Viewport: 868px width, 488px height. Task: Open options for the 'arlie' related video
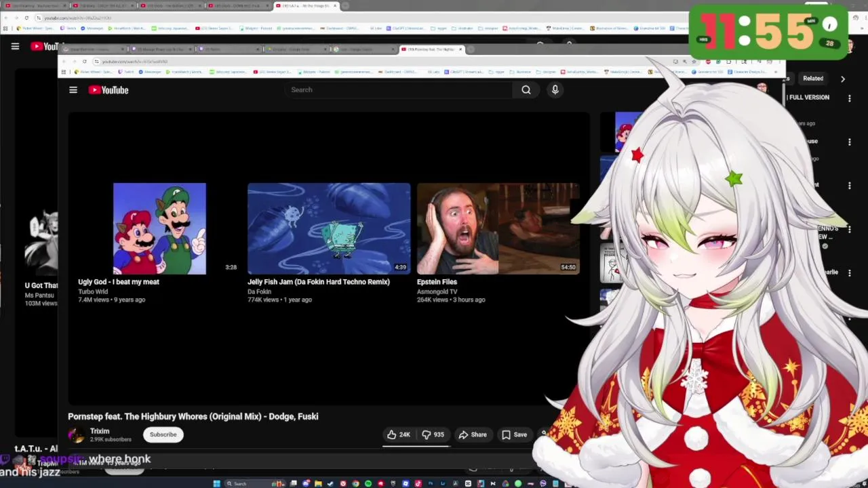click(850, 272)
